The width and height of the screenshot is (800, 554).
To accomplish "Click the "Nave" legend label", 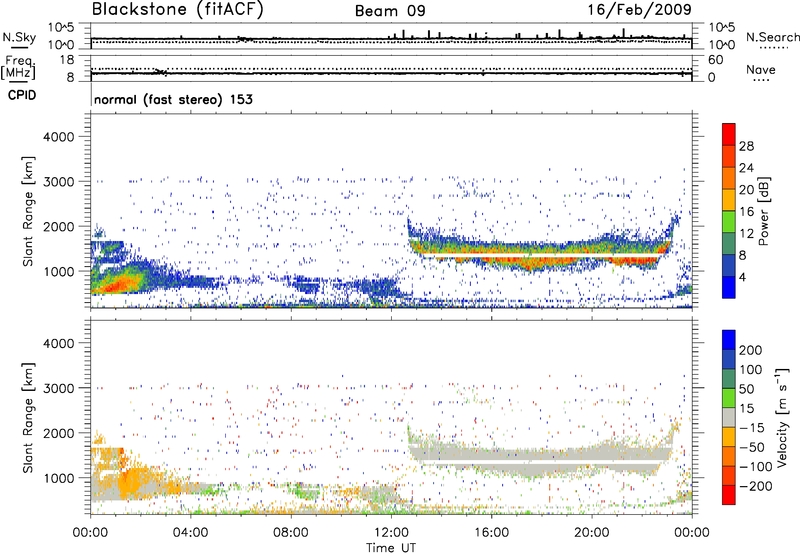I will [761, 69].
